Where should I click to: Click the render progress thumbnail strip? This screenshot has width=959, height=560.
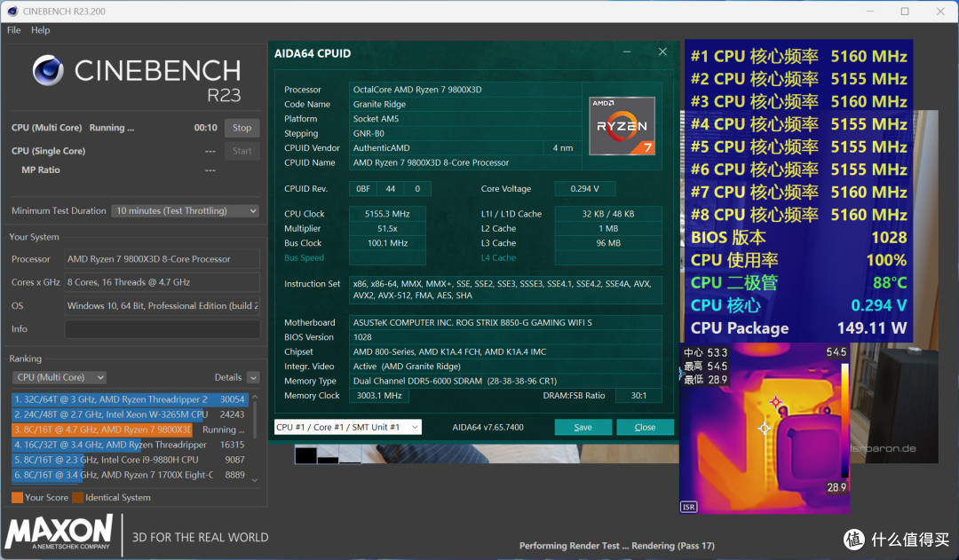click(328, 455)
